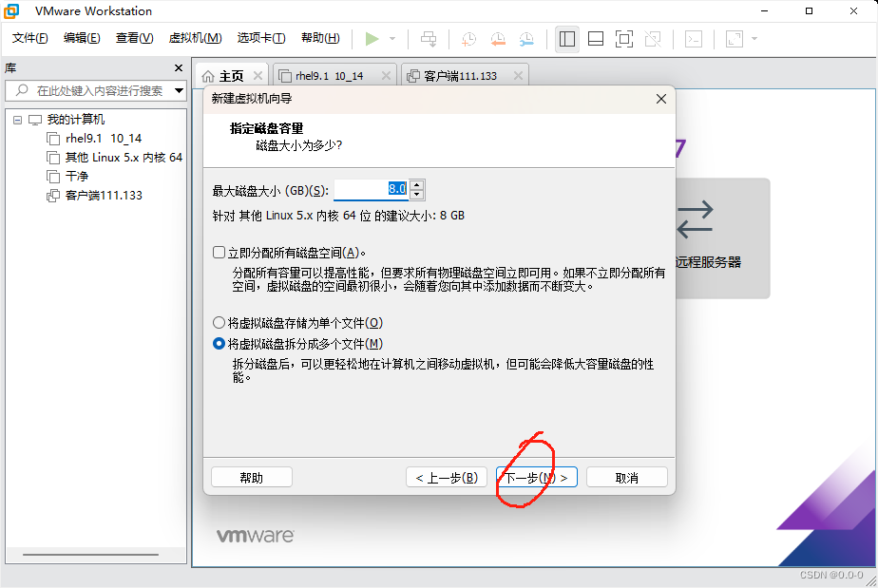878x588 pixels.
Task: Select 将虚拟磁盘存储为单个文件 radio option
Action: 219,323
